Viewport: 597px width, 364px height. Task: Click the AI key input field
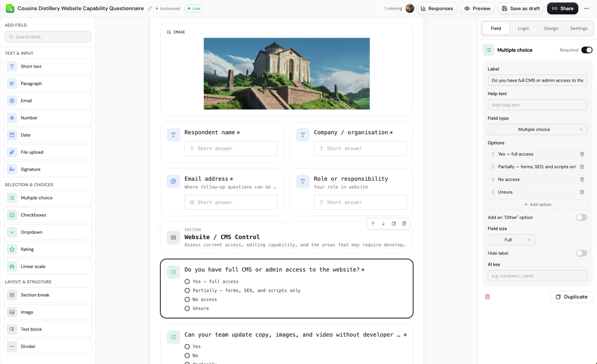click(537, 276)
